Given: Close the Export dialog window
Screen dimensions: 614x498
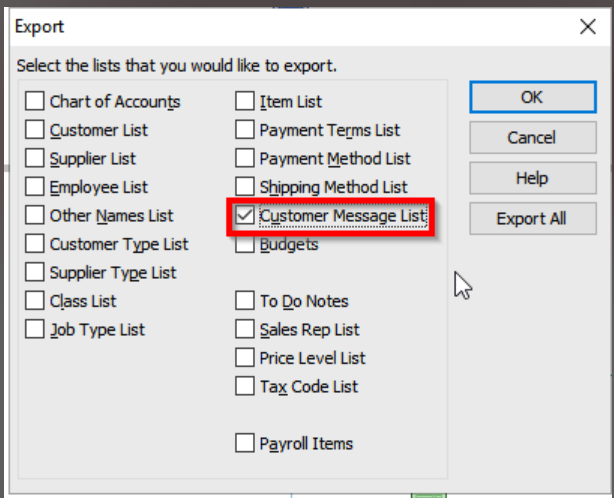Looking at the screenshot, I should pos(588,27).
